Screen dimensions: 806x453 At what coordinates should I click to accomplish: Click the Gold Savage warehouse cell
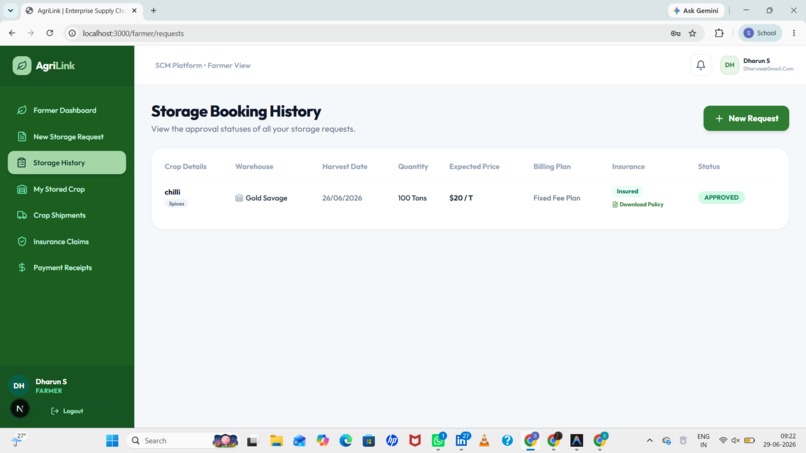coord(261,198)
